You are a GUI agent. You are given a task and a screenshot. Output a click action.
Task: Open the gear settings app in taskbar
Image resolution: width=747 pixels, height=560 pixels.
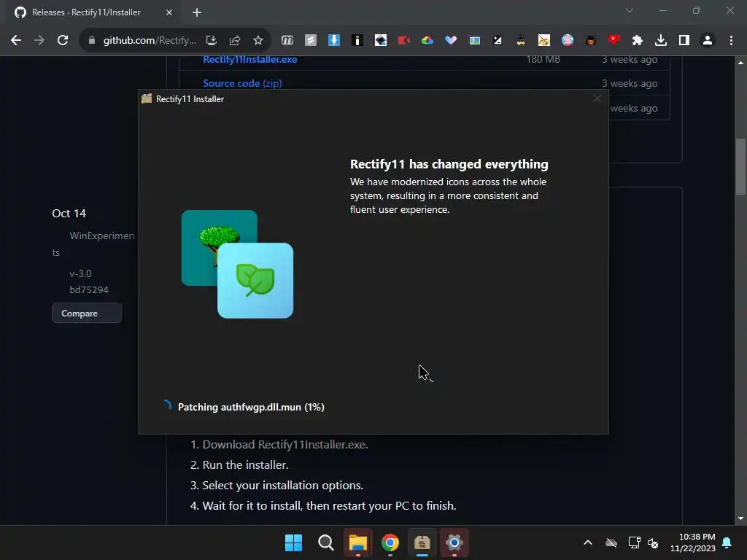point(454,542)
